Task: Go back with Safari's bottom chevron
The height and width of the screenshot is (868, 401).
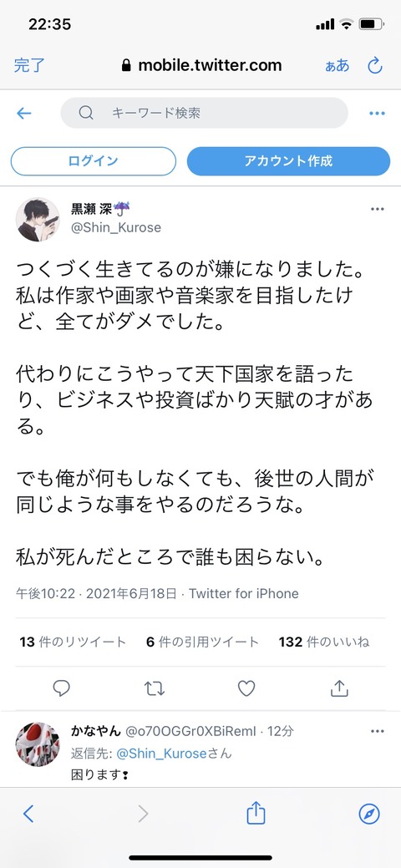Action: (x=28, y=814)
